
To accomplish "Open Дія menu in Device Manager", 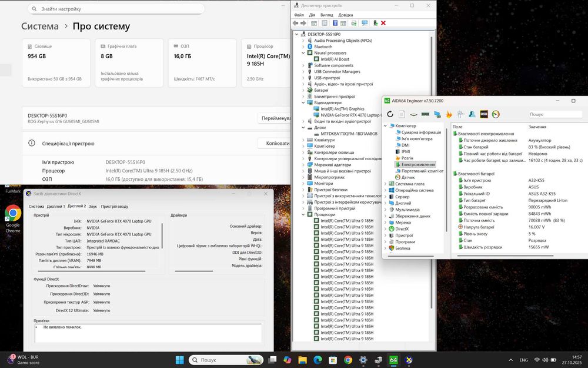I will pyautogui.click(x=312, y=15).
